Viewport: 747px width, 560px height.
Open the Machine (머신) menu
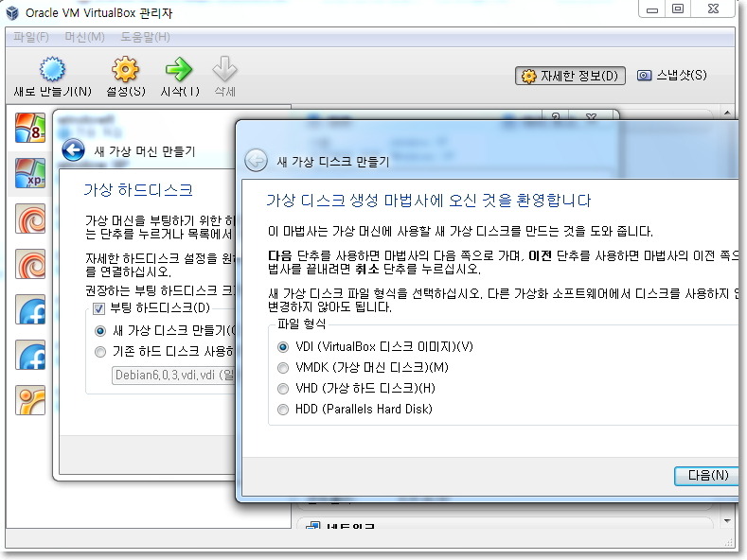click(85, 37)
